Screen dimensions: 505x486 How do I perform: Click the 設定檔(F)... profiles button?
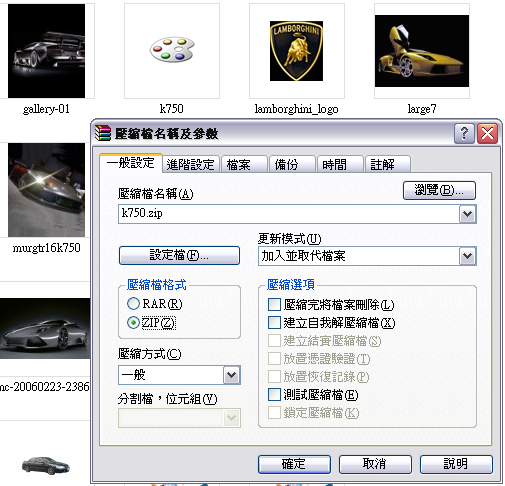[x=179, y=255]
